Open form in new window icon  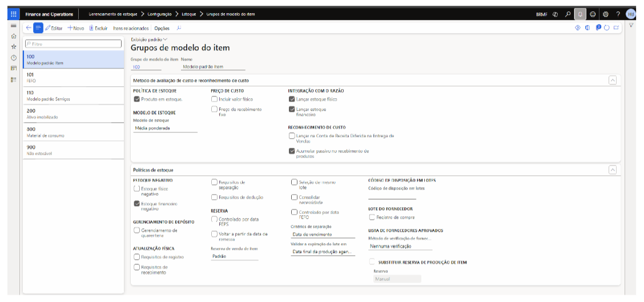click(x=616, y=27)
